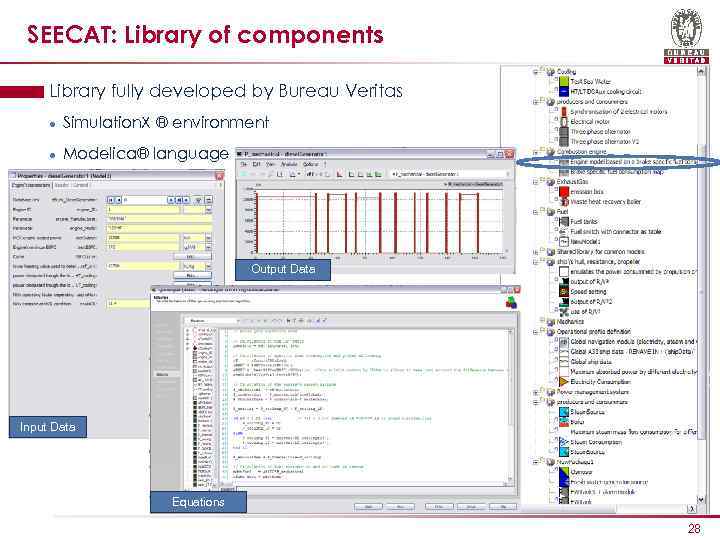Click the colored cubes icon in equations window
Screen dimensions: 720x540
coord(511,302)
